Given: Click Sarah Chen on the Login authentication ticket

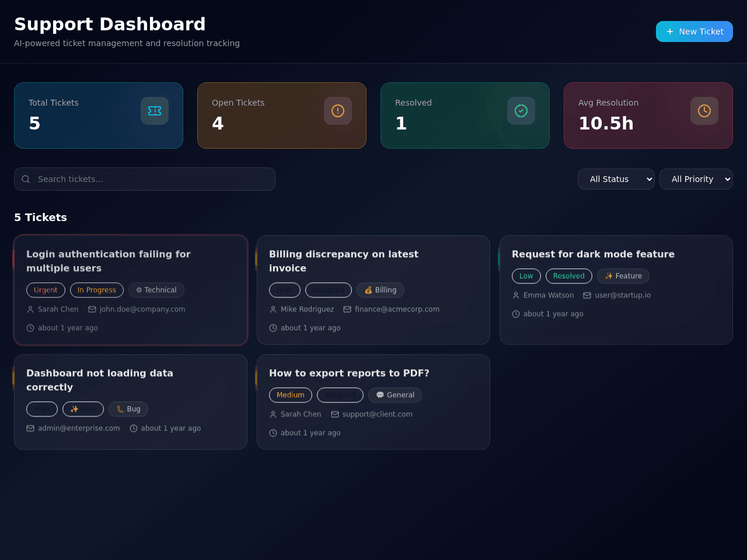Looking at the screenshot, I should tap(58, 309).
